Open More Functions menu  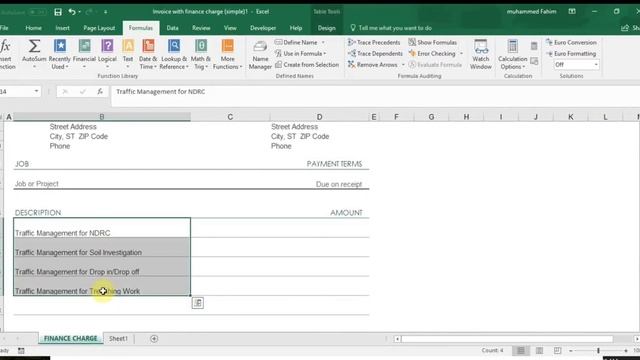227,54
